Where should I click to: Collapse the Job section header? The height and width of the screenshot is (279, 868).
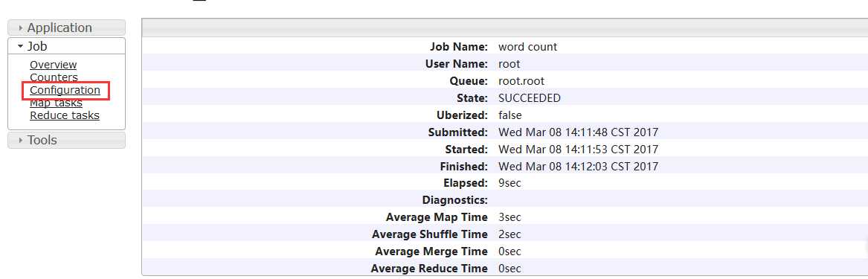pyautogui.click(x=66, y=46)
